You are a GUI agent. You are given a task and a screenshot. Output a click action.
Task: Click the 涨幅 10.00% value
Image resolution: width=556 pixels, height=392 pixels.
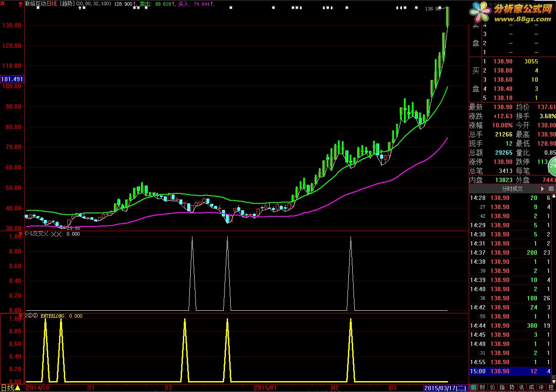503,125
